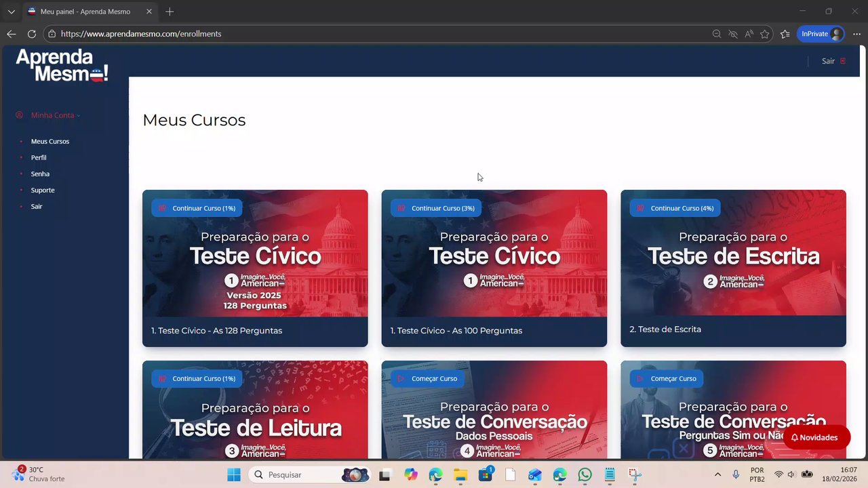The width and height of the screenshot is (868, 488).
Task: Open Snipping Tool from the taskbar
Action: click(635, 474)
